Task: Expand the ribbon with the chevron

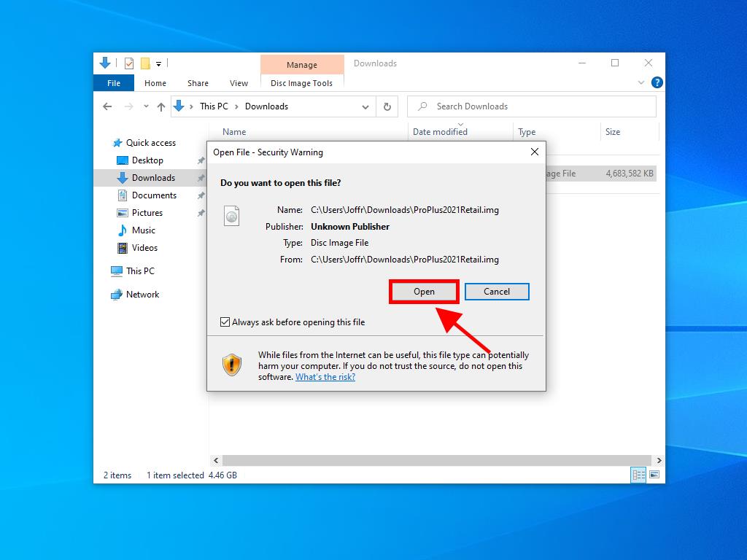Action: tap(642, 83)
